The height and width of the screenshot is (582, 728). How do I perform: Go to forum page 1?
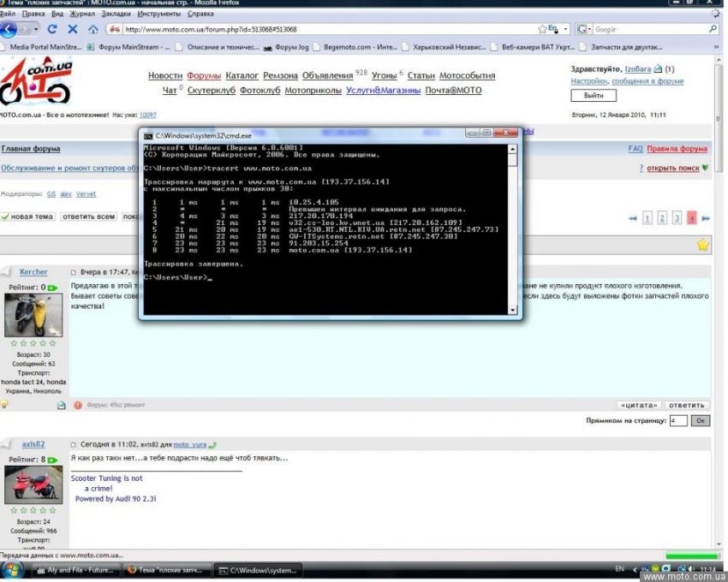[x=647, y=217]
